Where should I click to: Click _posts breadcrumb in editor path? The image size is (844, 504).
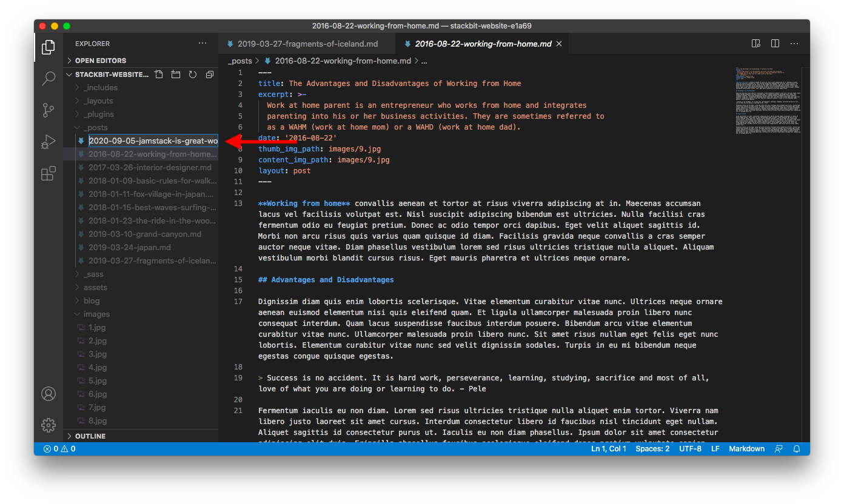(x=240, y=61)
